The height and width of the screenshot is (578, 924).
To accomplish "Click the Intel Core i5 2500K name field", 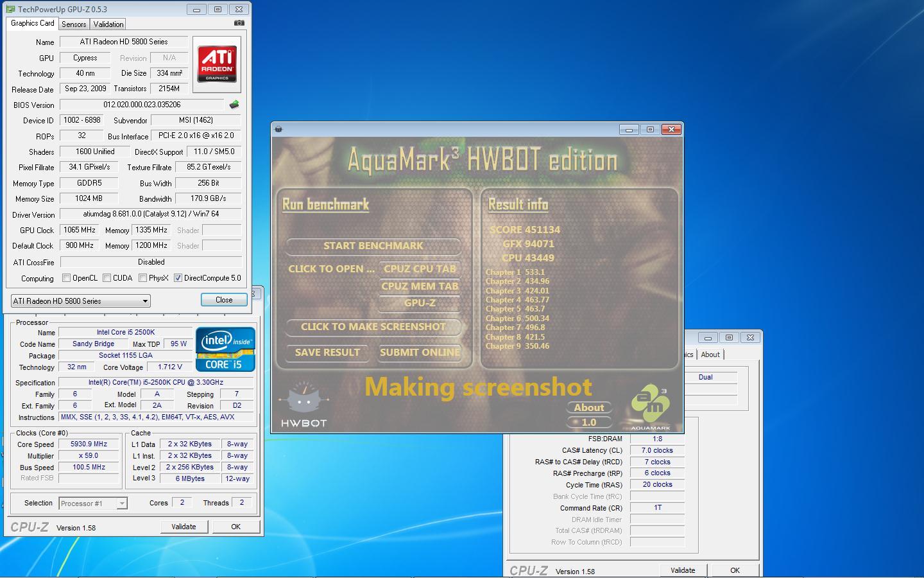I will point(125,333).
